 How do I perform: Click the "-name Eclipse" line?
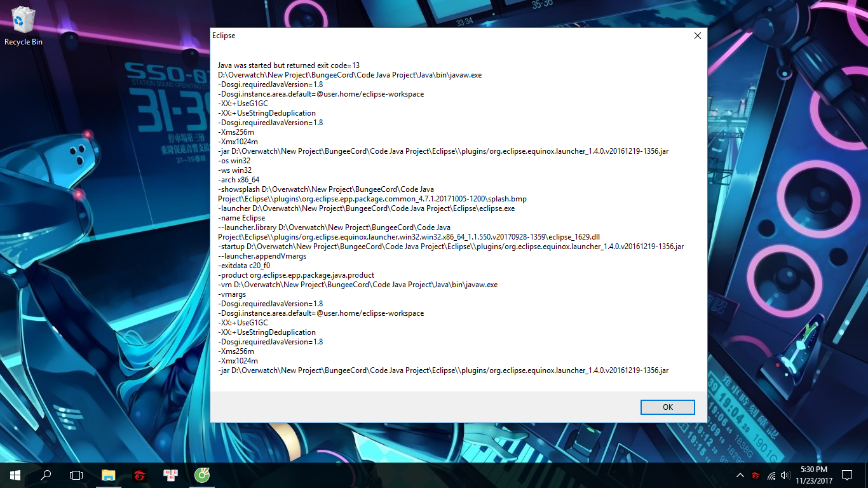(x=241, y=218)
